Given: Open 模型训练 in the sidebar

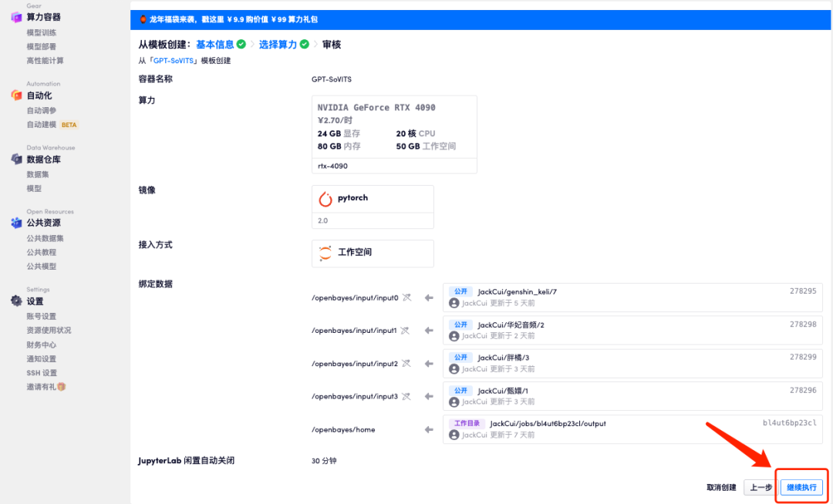Looking at the screenshot, I should tap(42, 33).
